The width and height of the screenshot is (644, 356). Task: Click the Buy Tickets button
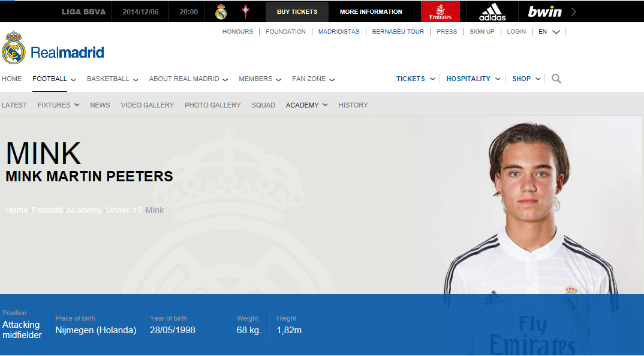pos(297,12)
